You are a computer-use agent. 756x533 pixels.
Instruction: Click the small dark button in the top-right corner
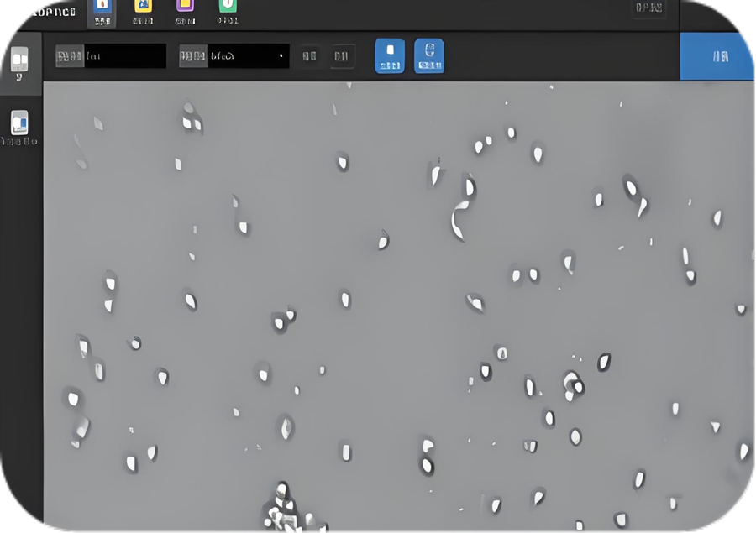coord(649,8)
